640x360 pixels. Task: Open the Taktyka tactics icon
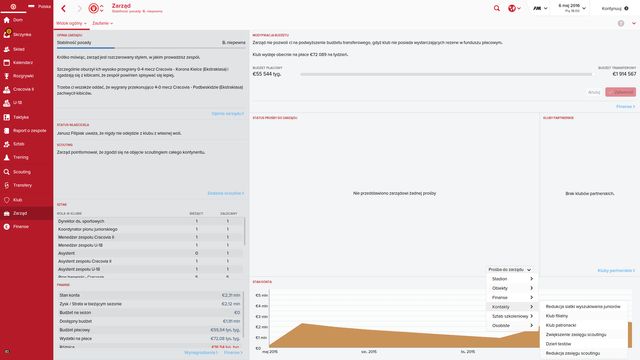[7, 117]
